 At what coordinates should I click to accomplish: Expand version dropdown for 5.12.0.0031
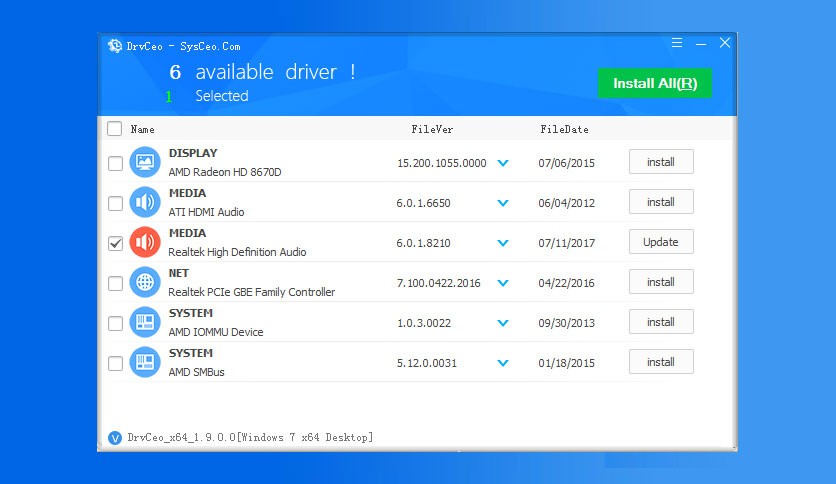tap(503, 363)
